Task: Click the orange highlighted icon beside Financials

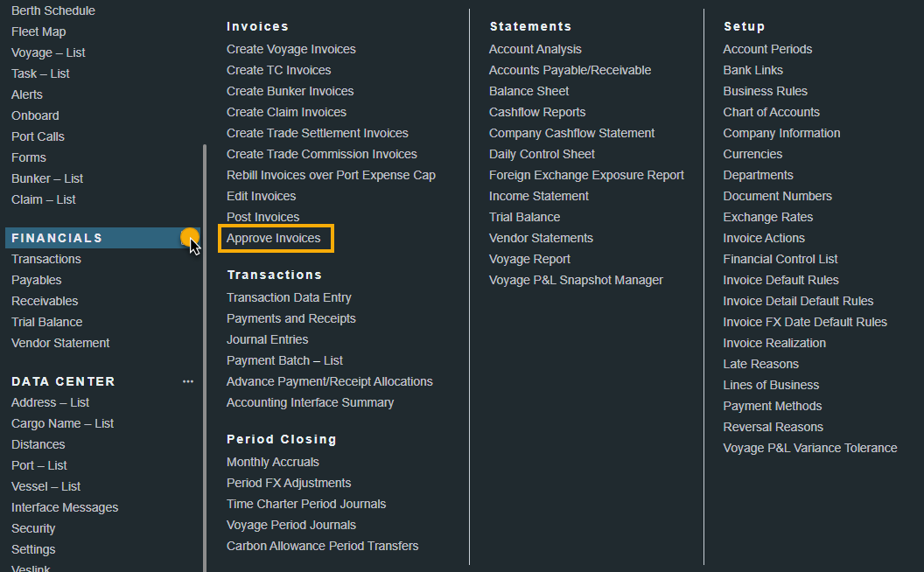Action: pos(189,237)
